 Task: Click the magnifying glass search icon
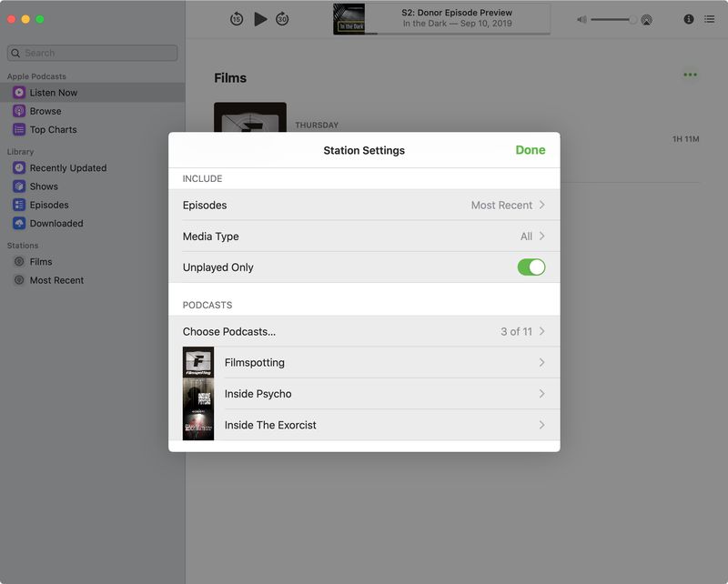(15, 53)
